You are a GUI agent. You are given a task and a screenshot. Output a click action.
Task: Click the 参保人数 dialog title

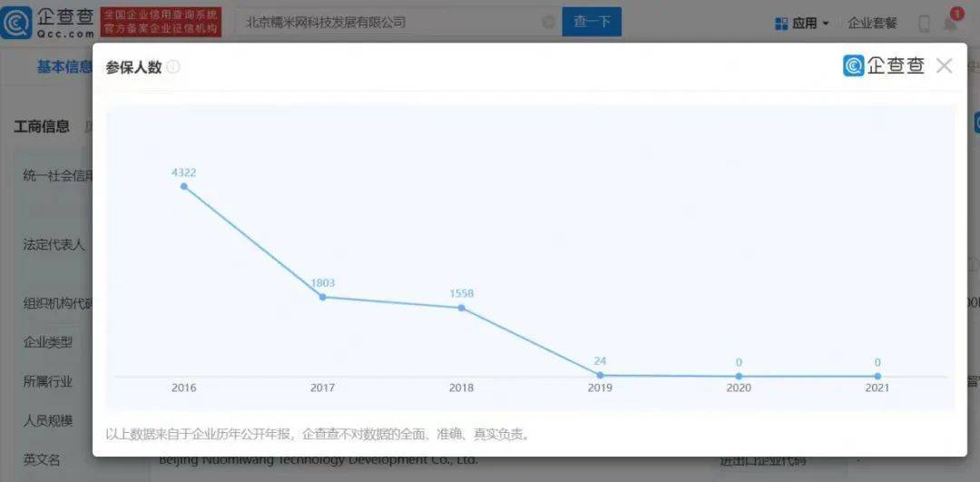click(133, 67)
